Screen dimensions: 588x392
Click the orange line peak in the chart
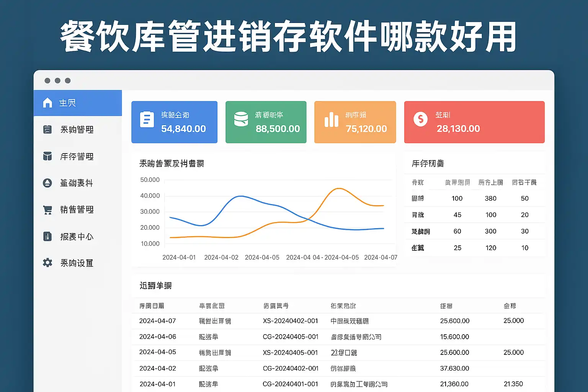tap(339, 188)
